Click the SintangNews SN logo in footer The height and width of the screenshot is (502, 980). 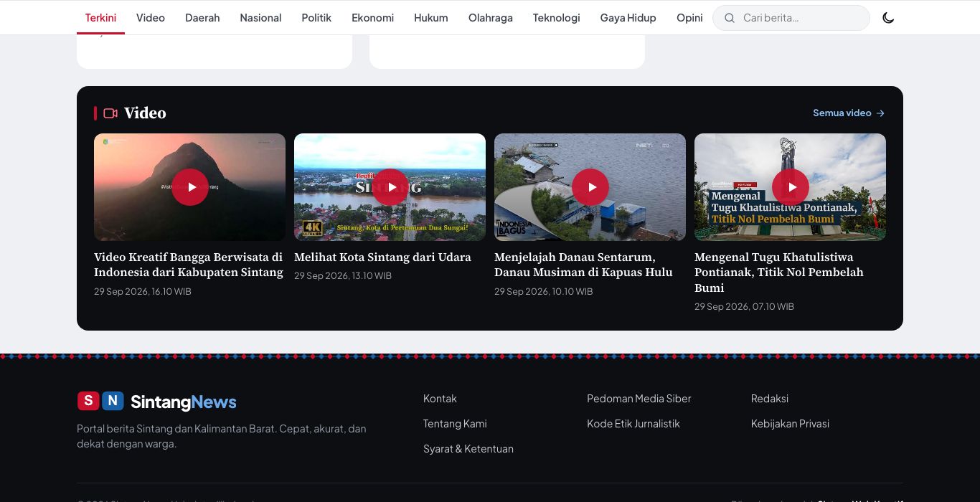click(100, 401)
